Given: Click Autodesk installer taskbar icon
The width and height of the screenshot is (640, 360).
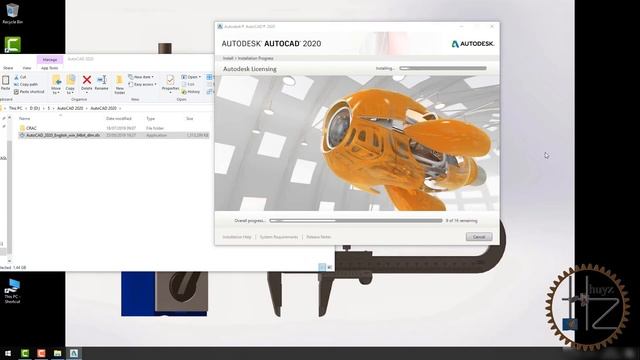Looking at the screenshot, I should 74,353.
